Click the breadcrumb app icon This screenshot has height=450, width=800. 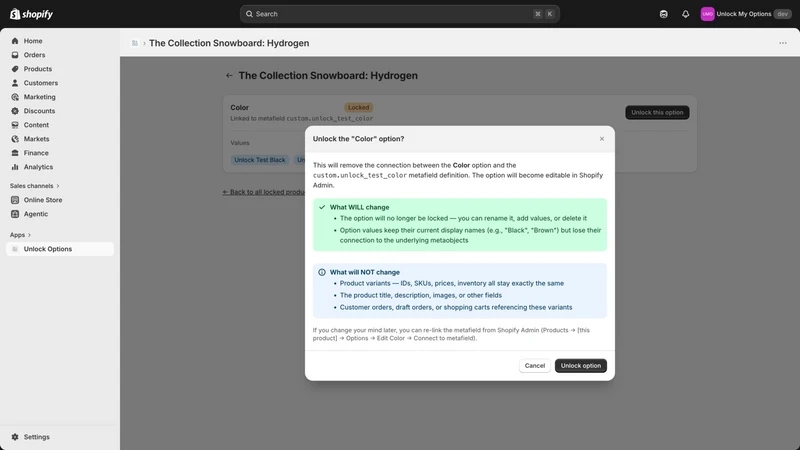[x=135, y=43]
